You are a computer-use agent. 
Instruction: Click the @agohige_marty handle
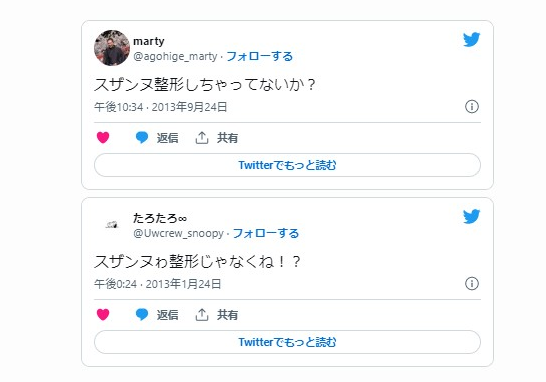pos(175,56)
